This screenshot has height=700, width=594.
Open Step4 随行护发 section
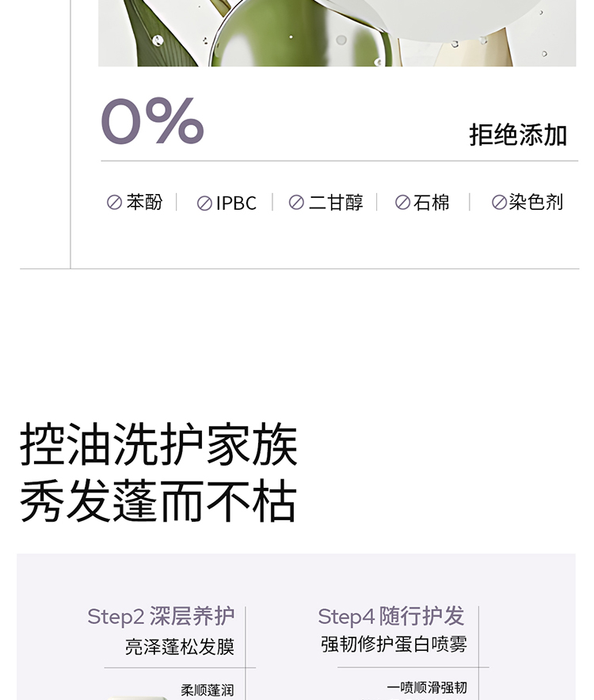[391, 616]
